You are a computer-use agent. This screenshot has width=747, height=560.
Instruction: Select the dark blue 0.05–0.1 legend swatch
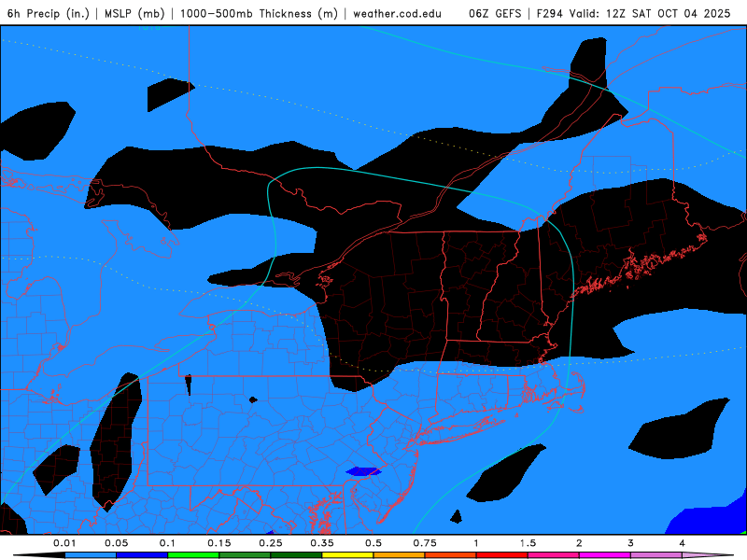pyautogui.click(x=142, y=555)
